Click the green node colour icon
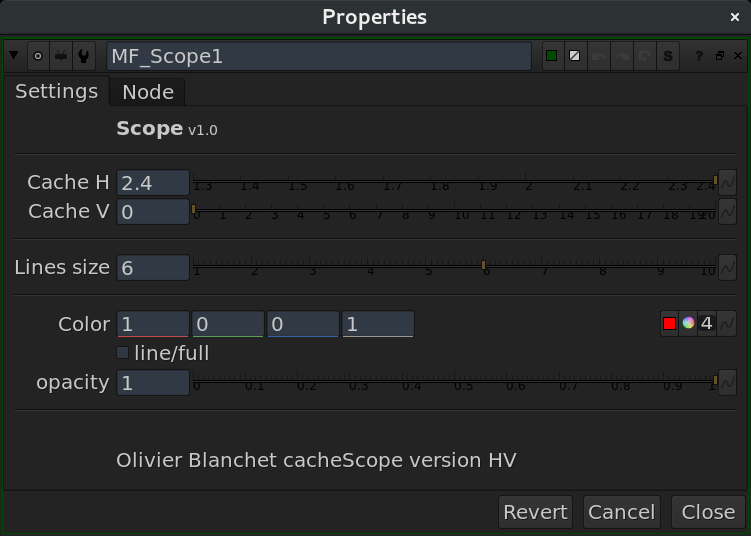Screen dimensions: 751x536 pos(551,56)
